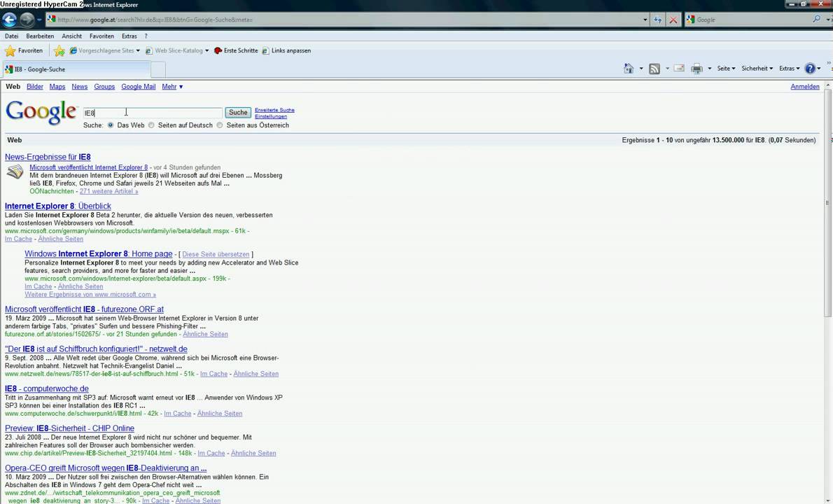Expand the Home button dropdown arrow

[x=640, y=69]
